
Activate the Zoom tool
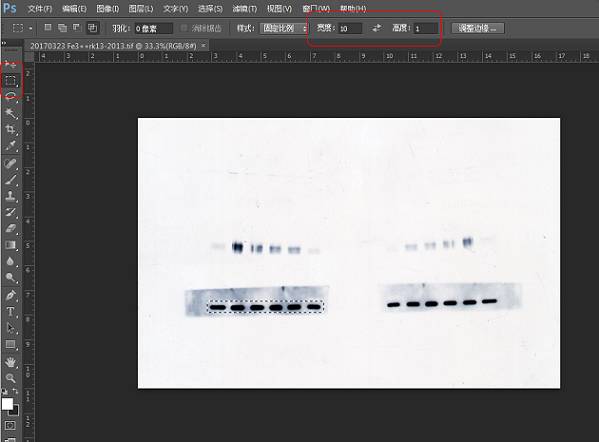10,378
